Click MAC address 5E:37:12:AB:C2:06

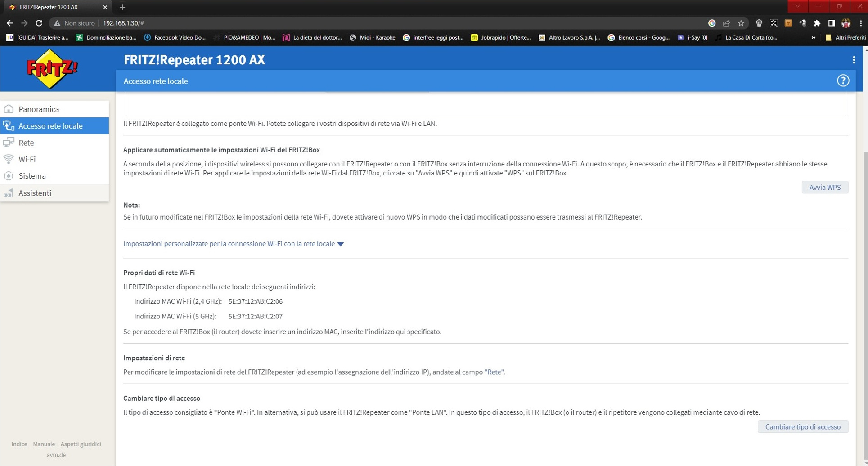click(255, 301)
